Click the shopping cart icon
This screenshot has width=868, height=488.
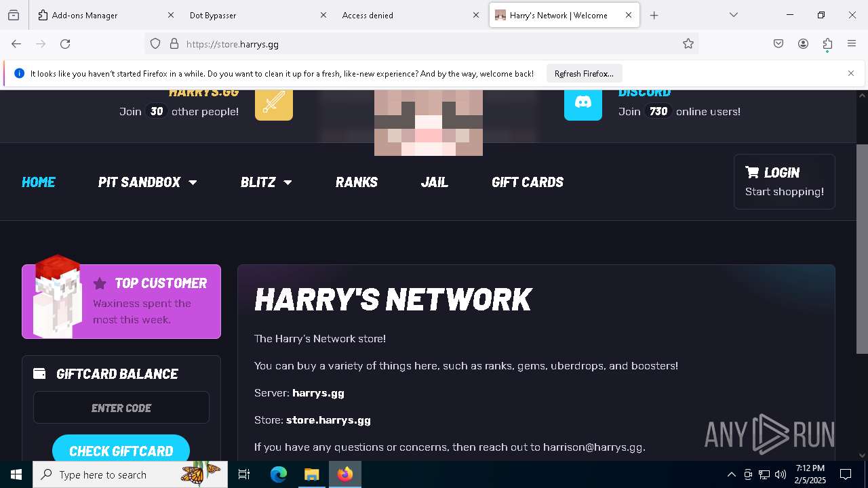pyautogui.click(x=752, y=172)
